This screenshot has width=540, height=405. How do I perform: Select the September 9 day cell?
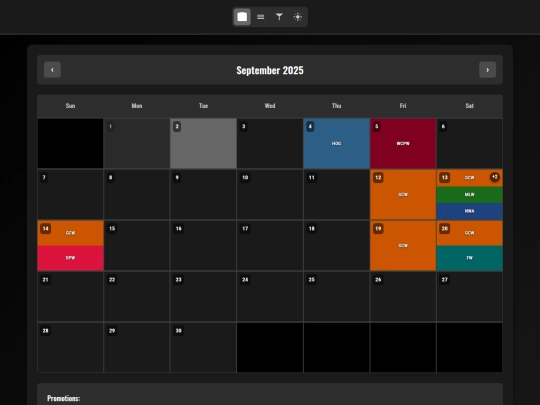(203, 195)
